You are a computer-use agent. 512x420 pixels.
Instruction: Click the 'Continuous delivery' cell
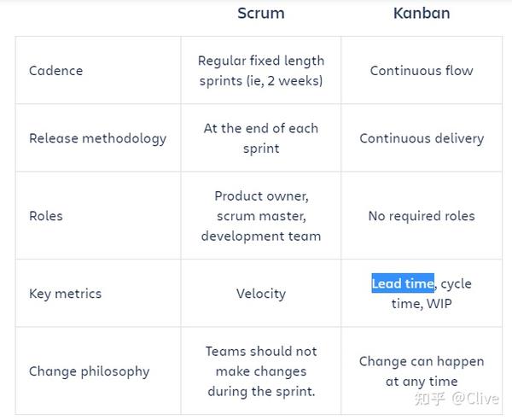click(x=421, y=138)
